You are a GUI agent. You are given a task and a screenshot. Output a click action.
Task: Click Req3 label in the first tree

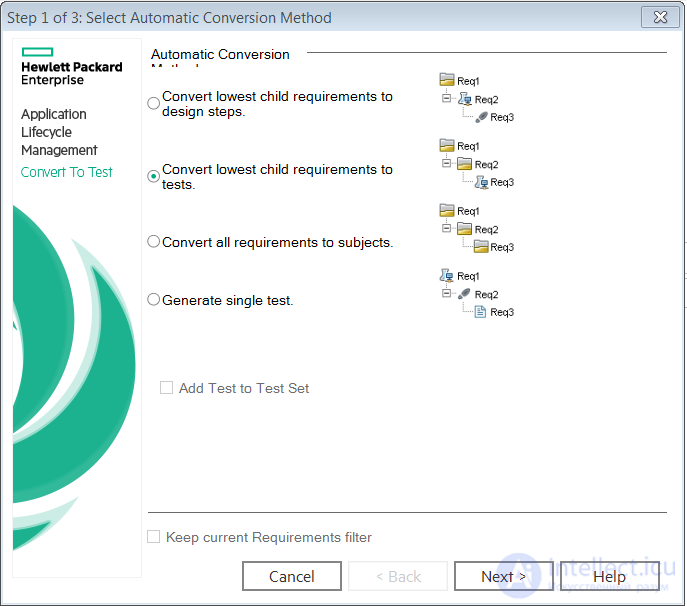coord(502,117)
